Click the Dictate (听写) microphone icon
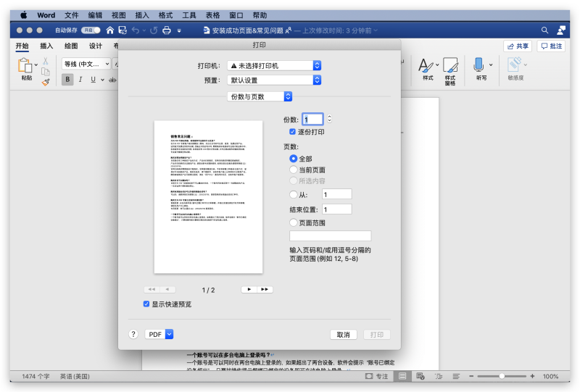This screenshot has height=392, width=580. click(x=478, y=65)
